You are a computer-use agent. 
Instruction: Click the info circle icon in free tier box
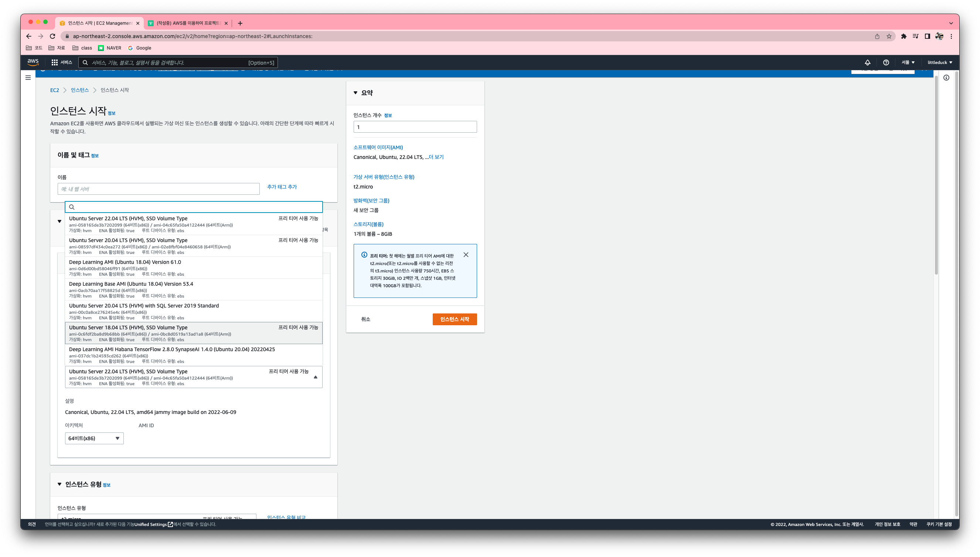point(364,255)
